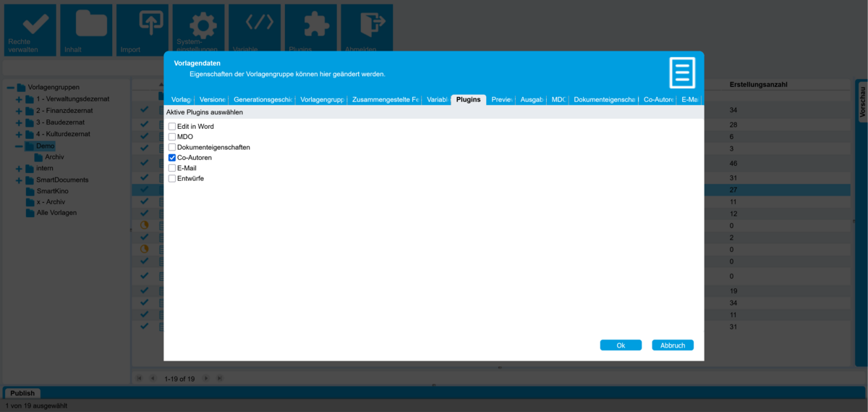
Task: Enable the E-Mail plugin checkbox
Action: click(x=172, y=168)
